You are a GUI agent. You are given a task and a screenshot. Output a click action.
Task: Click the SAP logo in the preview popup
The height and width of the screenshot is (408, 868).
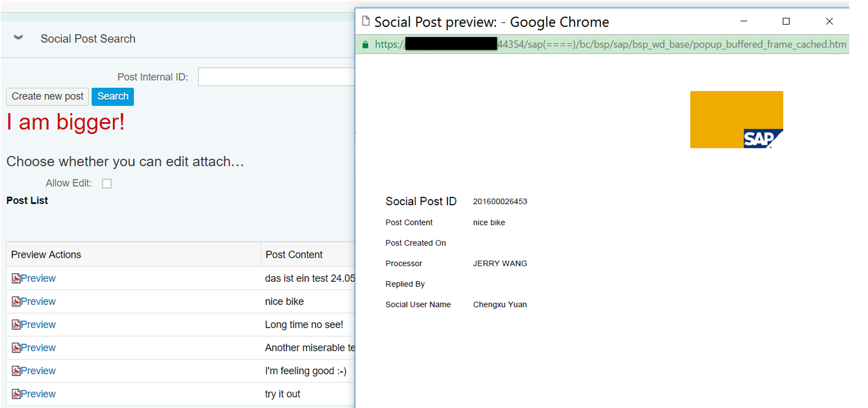tap(737, 120)
